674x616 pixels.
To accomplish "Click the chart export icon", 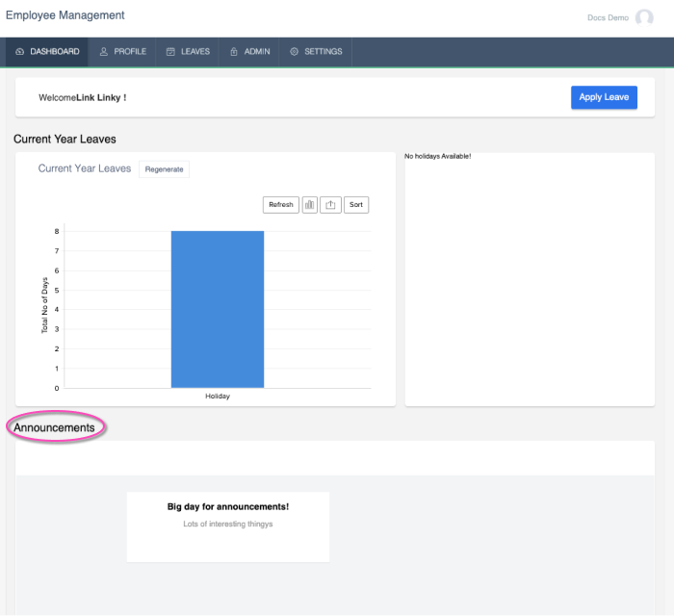I will click(x=330, y=205).
